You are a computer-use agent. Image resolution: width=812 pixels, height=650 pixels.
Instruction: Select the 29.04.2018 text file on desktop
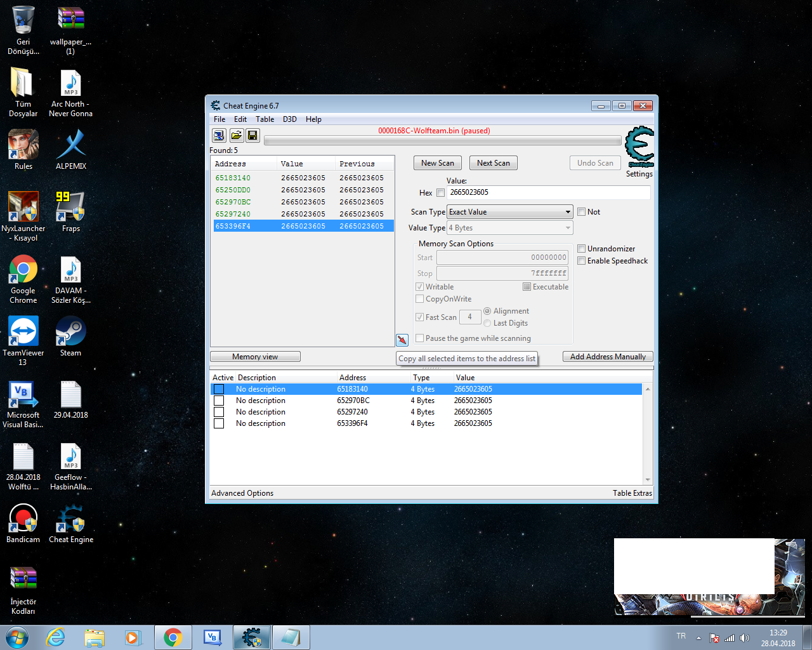(71, 400)
